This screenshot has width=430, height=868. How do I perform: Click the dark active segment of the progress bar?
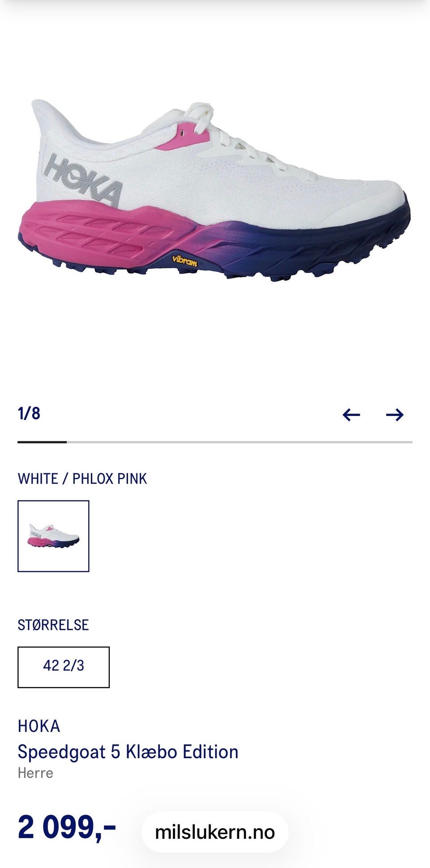(42, 442)
